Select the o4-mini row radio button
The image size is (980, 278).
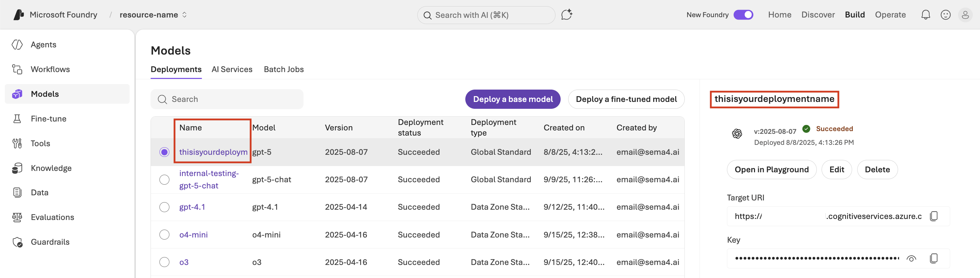pyautogui.click(x=164, y=235)
